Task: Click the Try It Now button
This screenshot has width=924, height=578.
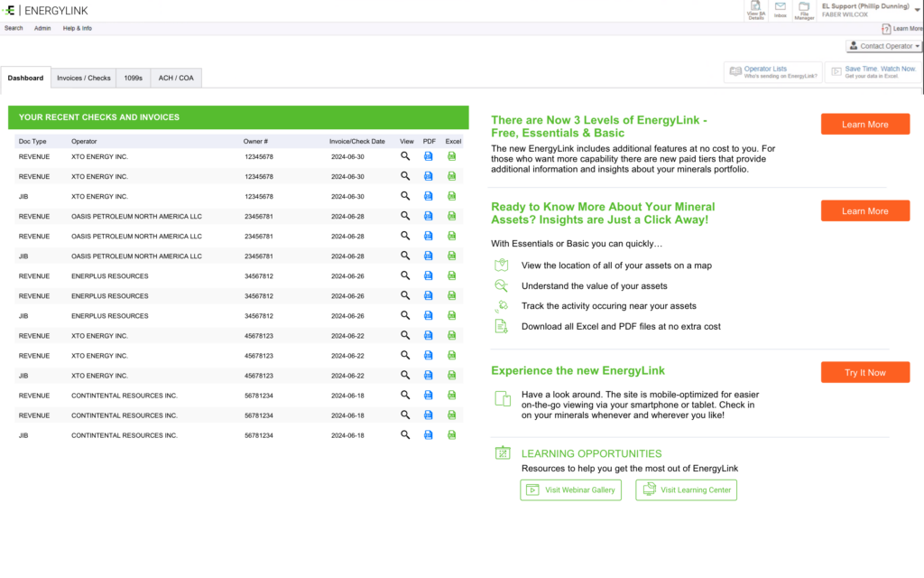Action: (865, 373)
